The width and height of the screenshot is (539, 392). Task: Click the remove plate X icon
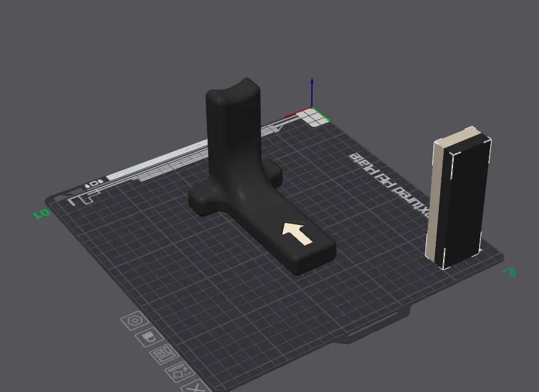coord(195,387)
